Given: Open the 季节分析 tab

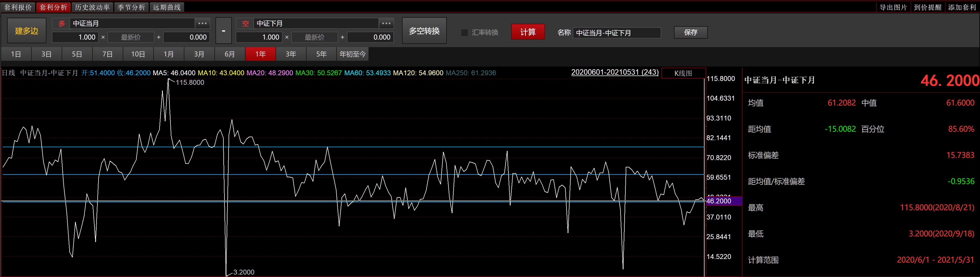Looking at the screenshot, I should tap(131, 7).
